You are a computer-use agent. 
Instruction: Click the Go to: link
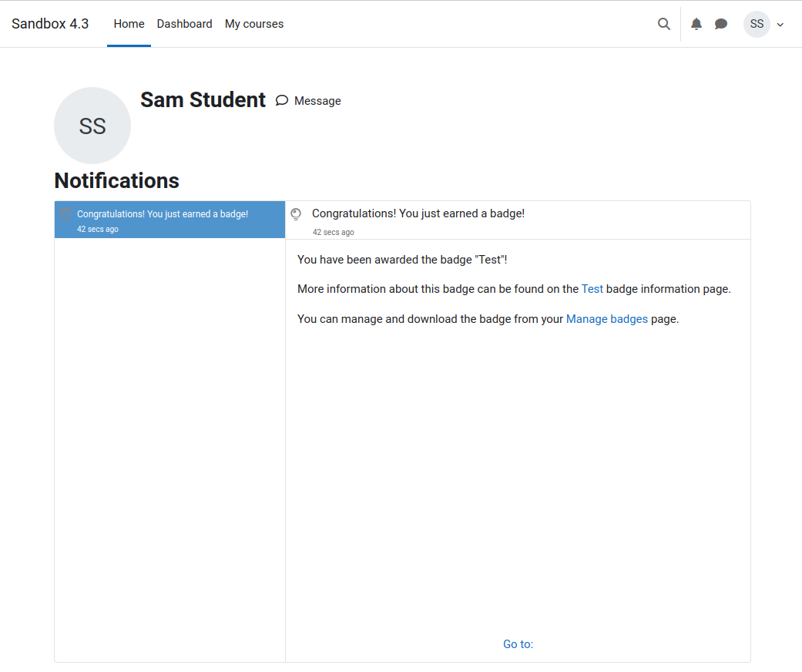(518, 643)
